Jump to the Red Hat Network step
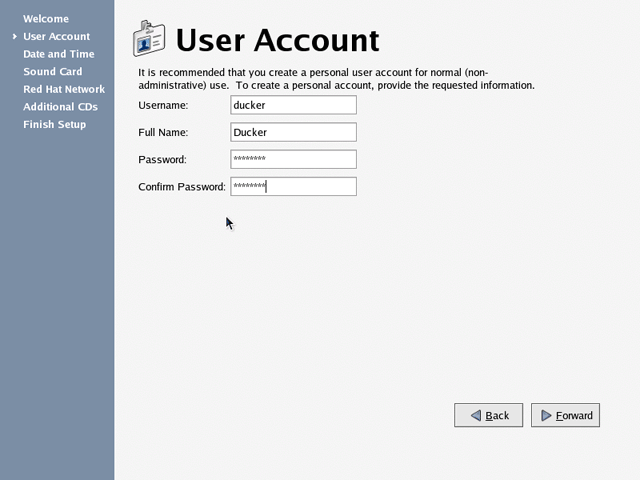 [64, 89]
